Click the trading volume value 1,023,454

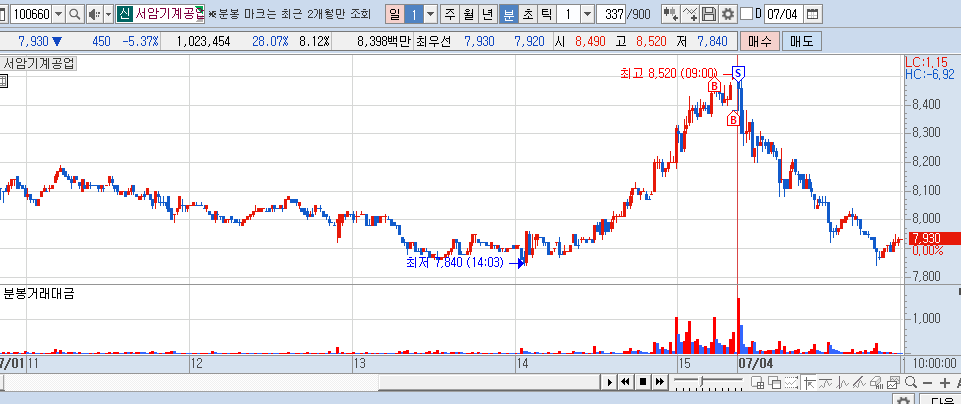(x=203, y=42)
